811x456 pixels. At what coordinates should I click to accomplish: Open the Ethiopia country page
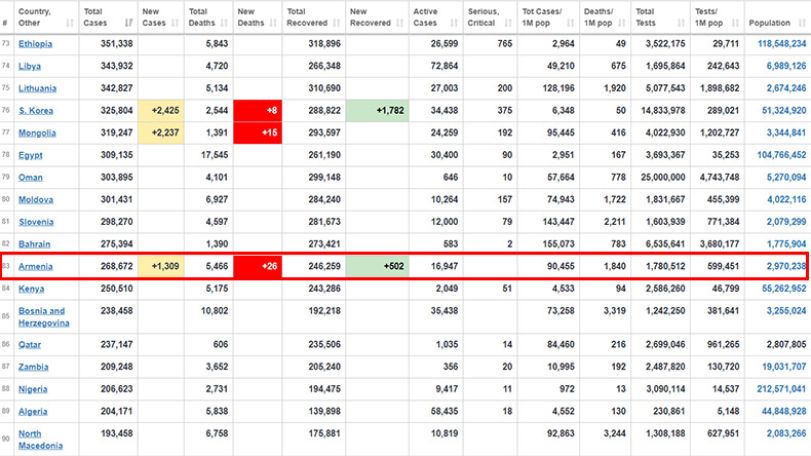click(x=35, y=44)
